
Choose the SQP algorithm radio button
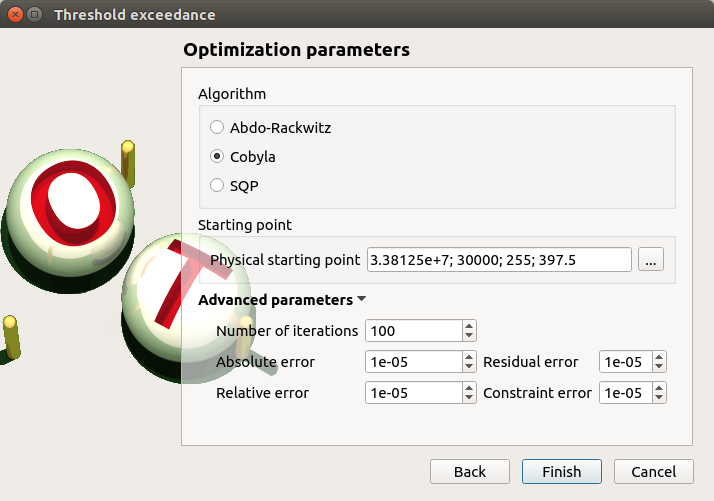(217, 185)
